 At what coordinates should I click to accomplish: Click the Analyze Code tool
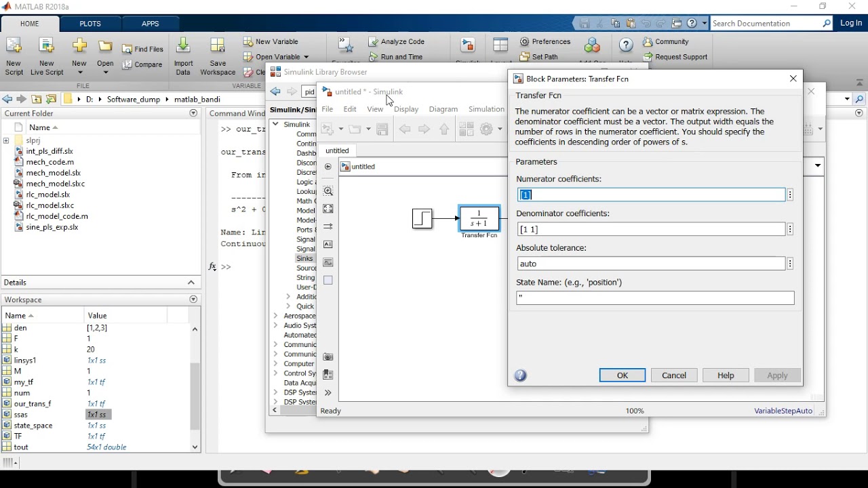pyautogui.click(x=397, y=41)
